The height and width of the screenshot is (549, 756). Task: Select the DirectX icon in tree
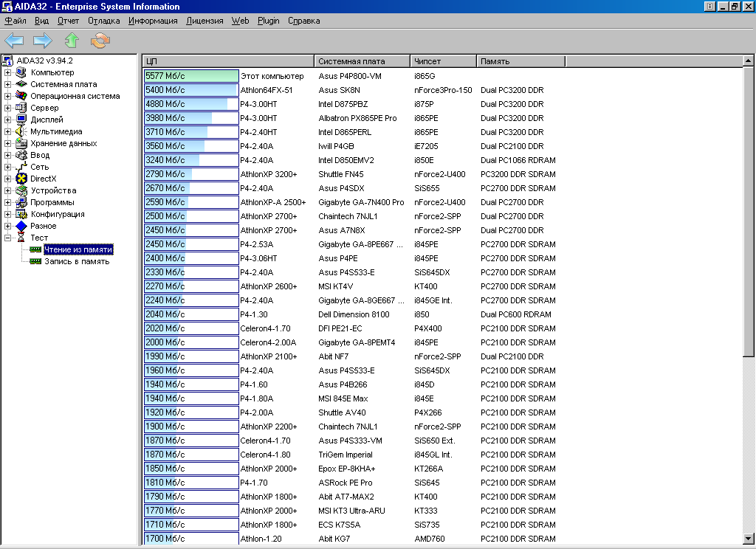21,179
